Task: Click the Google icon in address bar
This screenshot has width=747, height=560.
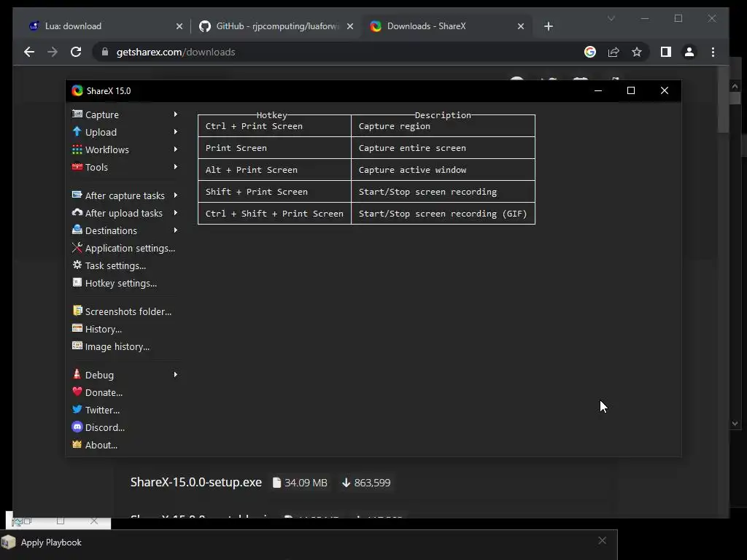Action: pyautogui.click(x=589, y=52)
